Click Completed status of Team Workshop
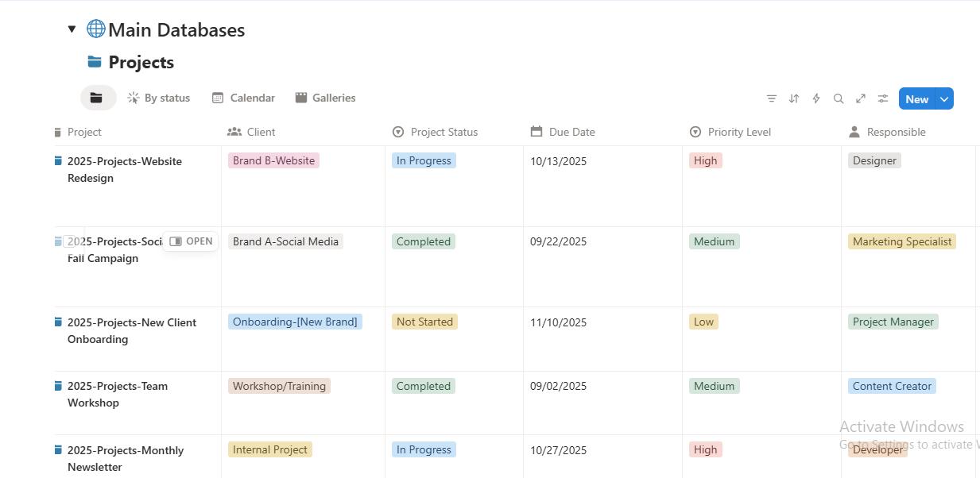The image size is (980, 478). click(424, 386)
